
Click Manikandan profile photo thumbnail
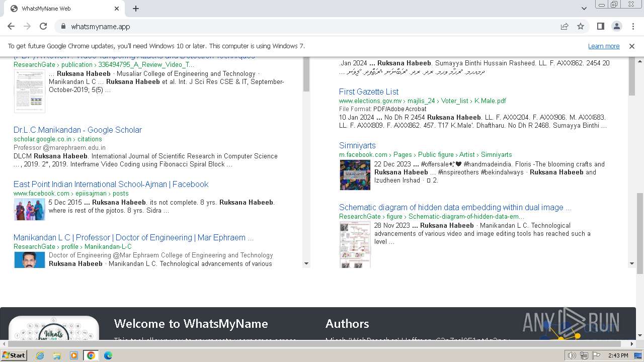point(29,259)
